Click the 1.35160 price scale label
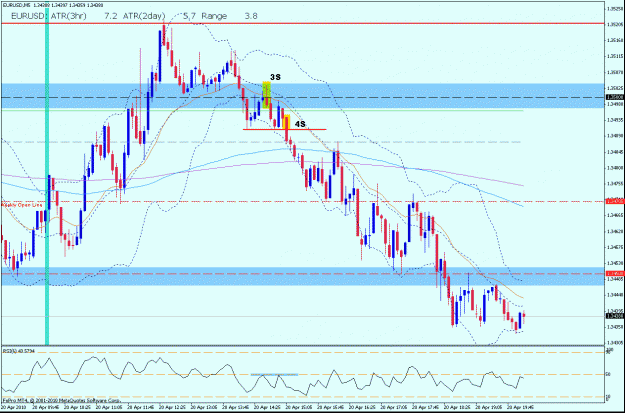The image size is (625, 413). [614, 40]
